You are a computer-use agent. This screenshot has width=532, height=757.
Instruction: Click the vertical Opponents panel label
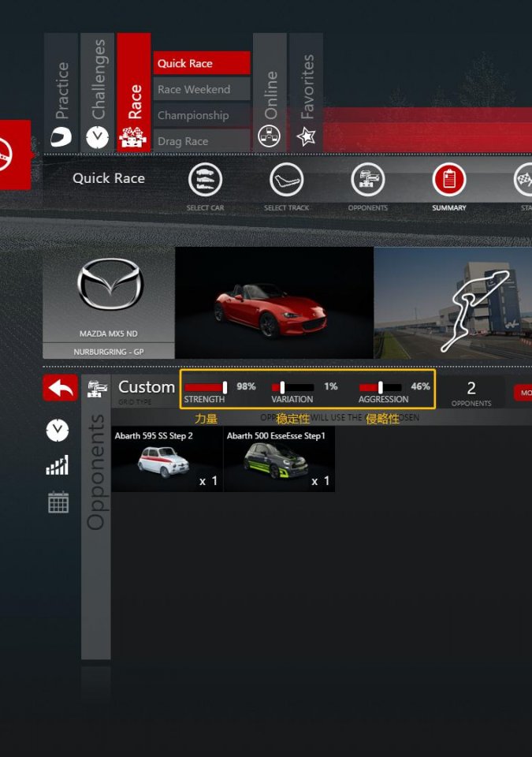95,472
